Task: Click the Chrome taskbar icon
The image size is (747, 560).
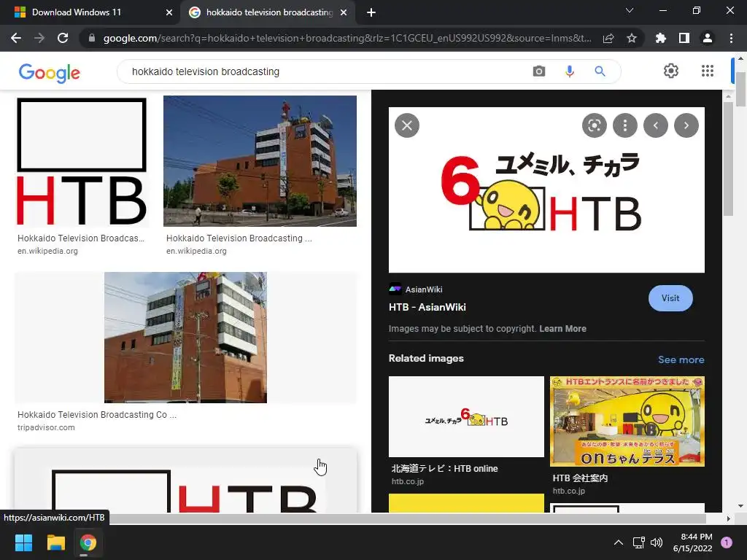Action: point(88,542)
